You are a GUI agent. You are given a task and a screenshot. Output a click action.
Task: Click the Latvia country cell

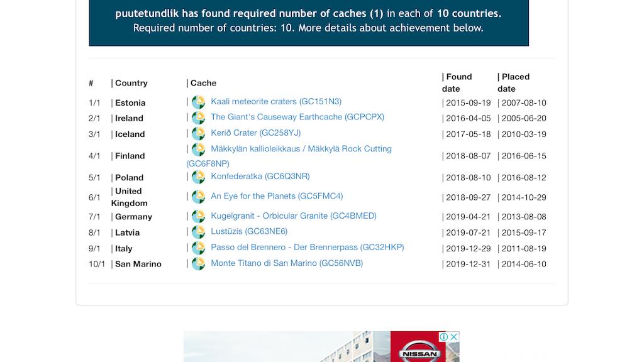(x=127, y=233)
